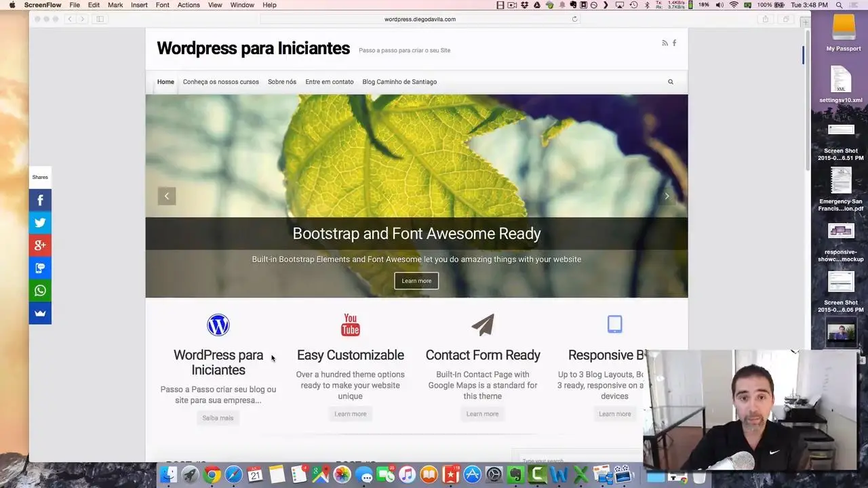The height and width of the screenshot is (488, 868).
Task: Open the Facebook icon in site header
Action: pyautogui.click(x=674, y=43)
